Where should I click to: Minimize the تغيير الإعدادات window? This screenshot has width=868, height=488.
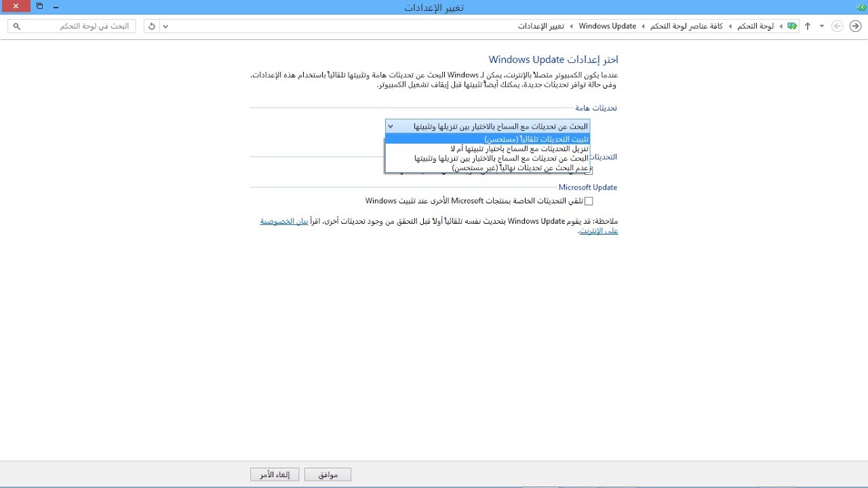56,7
